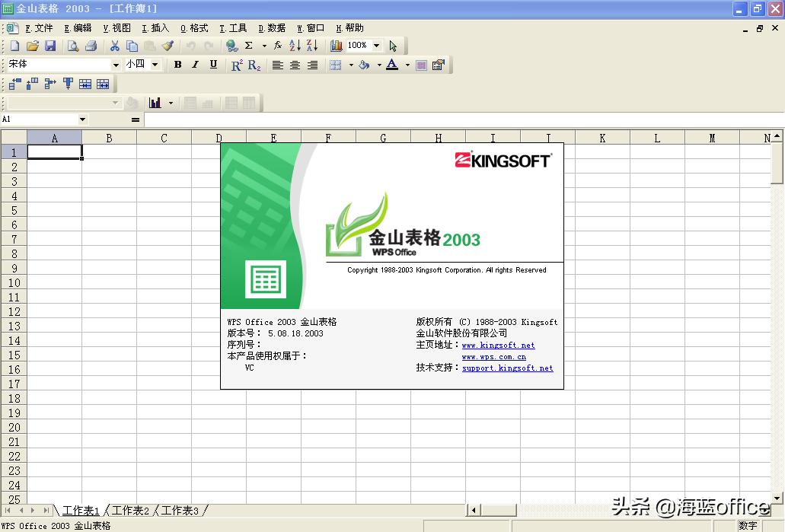This screenshot has width=785, height=532.
Task: Click the split cells outward-arrows icon
Action: pyautogui.click(x=103, y=84)
